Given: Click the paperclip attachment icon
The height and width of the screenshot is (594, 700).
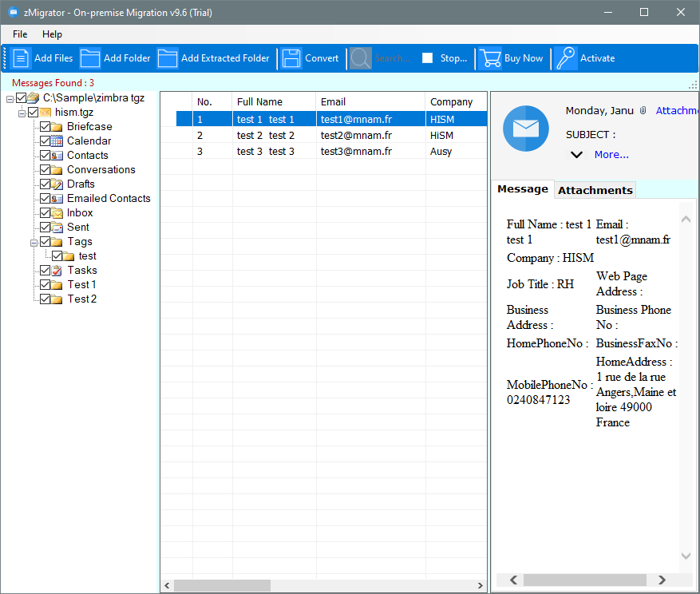Looking at the screenshot, I should [643, 110].
